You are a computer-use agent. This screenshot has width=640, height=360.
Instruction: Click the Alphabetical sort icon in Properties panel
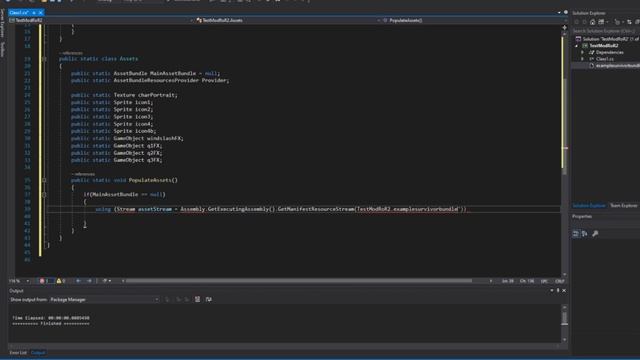584,233
